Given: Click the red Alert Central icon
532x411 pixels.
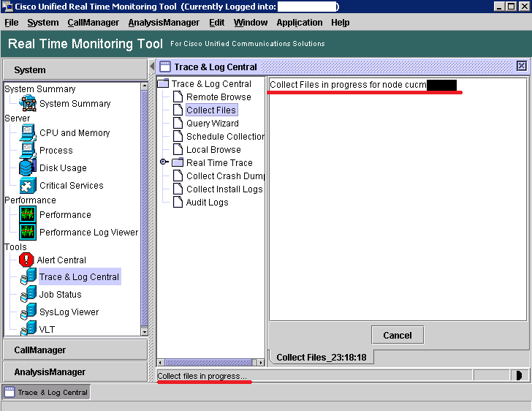Looking at the screenshot, I should click(26, 260).
